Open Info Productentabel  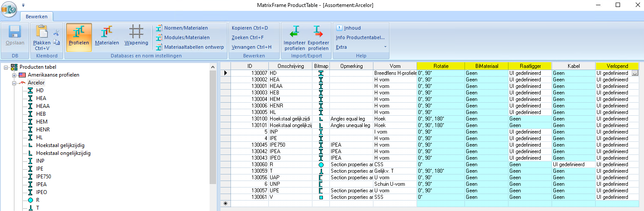click(360, 37)
